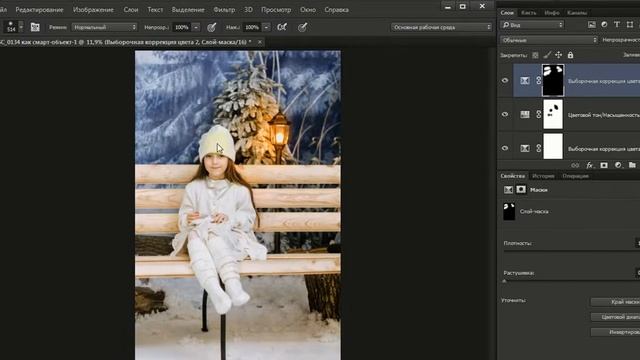Select the Цветовой тон/Насыщенность layer name
This screenshot has width=640, height=360.
pos(604,115)
